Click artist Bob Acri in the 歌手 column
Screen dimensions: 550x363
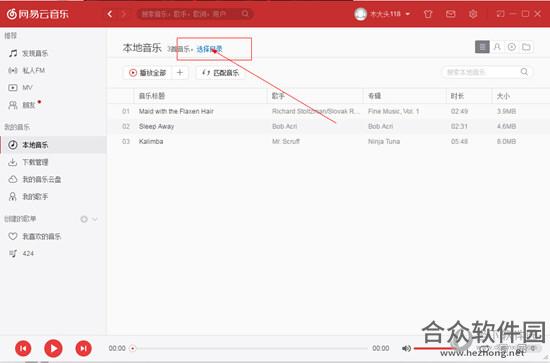click(284, 127)
